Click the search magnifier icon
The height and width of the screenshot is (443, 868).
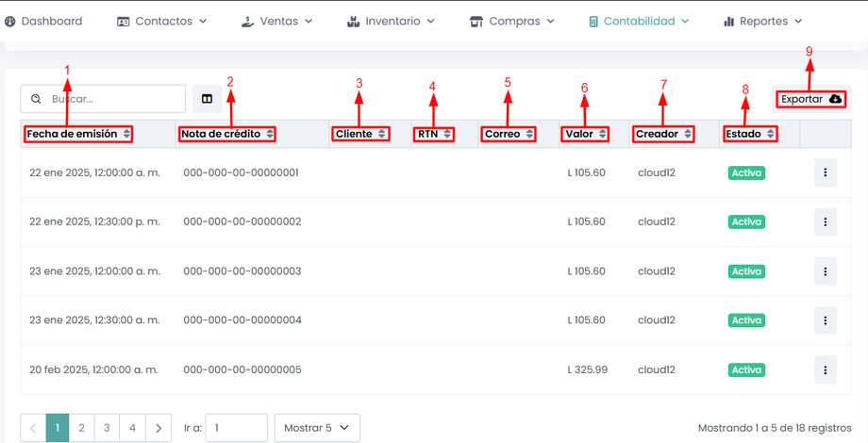36,99
